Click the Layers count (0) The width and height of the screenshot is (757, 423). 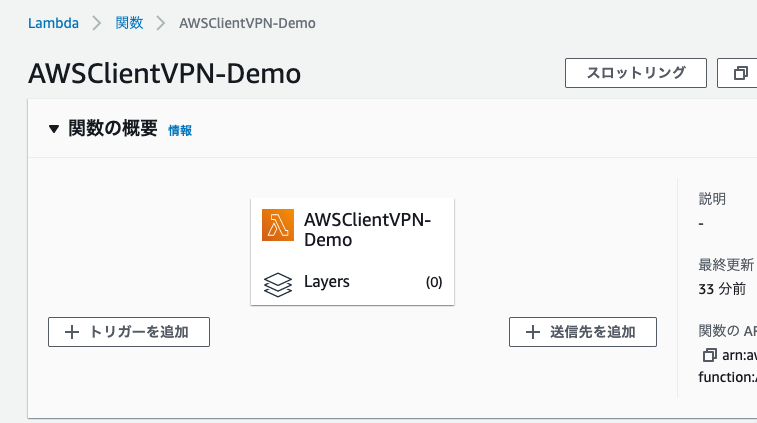click(x=434, y=282)
